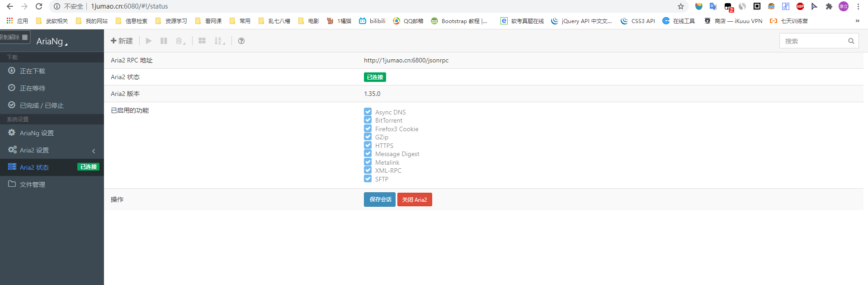Open the 武软相关 bookmark folder
Screen dimensions: 868x285
[x=52, y=21]
